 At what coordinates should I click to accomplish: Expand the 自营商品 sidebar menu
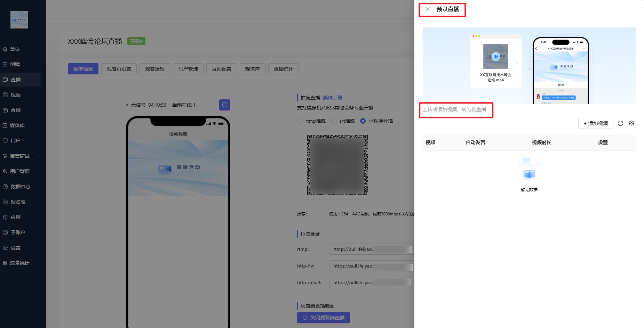pos(20,156)
